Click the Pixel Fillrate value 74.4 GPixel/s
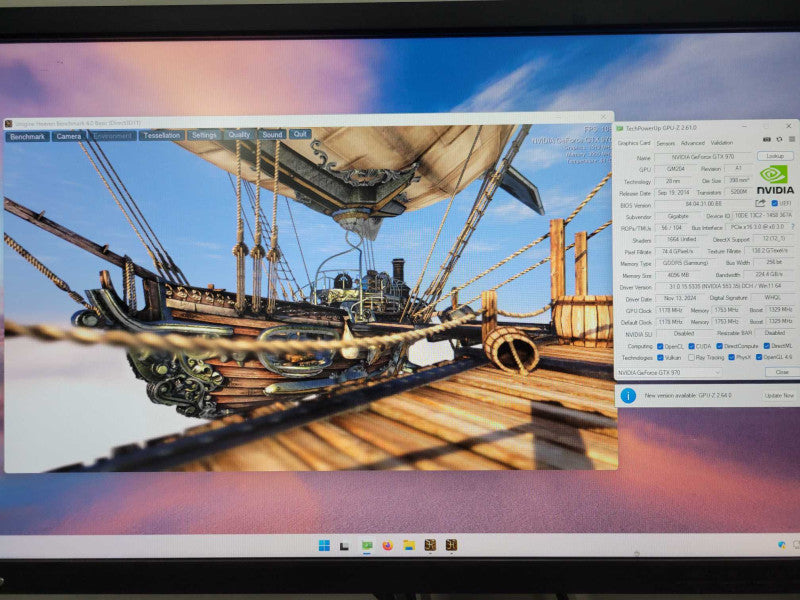Image resolution: width=800 pixels, height=600 pixels. coord(677,252)
